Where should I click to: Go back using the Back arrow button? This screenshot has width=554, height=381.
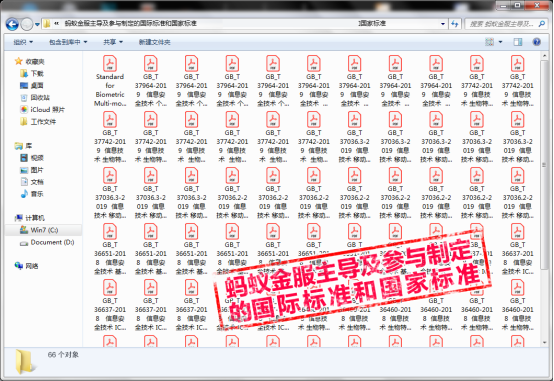tap(12, 24)
